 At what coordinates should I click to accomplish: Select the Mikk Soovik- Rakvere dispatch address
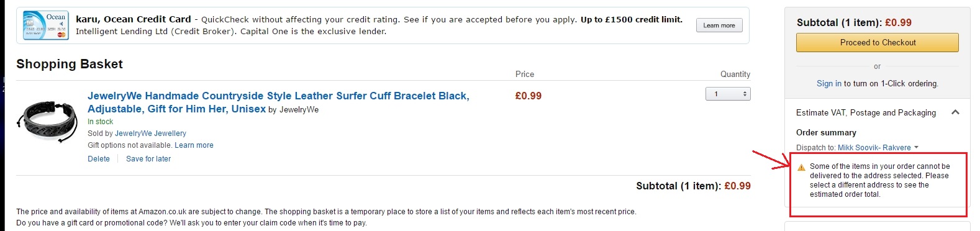point(874,148)
